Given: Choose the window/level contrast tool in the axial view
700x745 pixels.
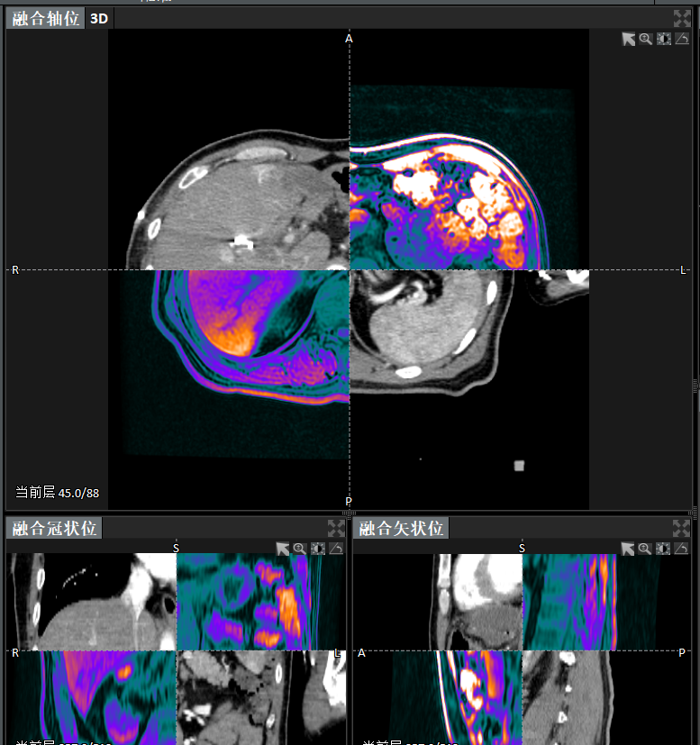Looking at the screenshot, I should pos(663,39).
